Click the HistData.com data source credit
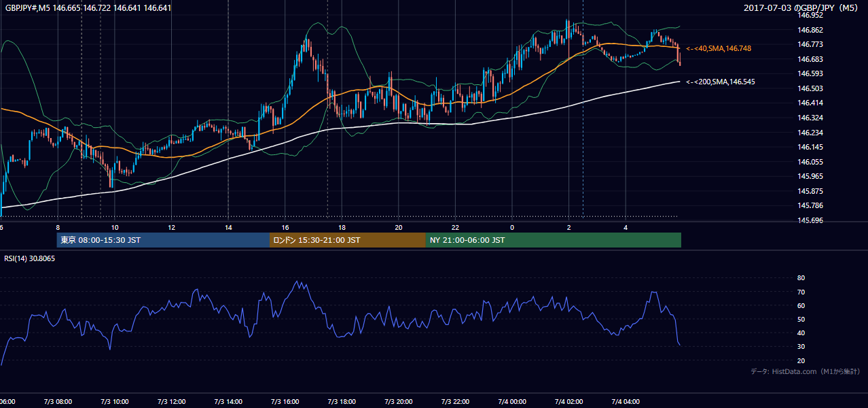 [806, 371]
